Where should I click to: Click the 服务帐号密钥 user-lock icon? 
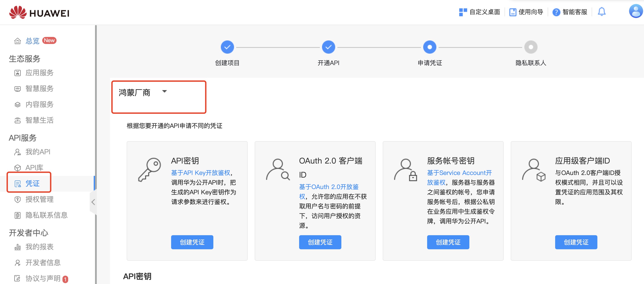pyautogui.click(x=406, y=170)
